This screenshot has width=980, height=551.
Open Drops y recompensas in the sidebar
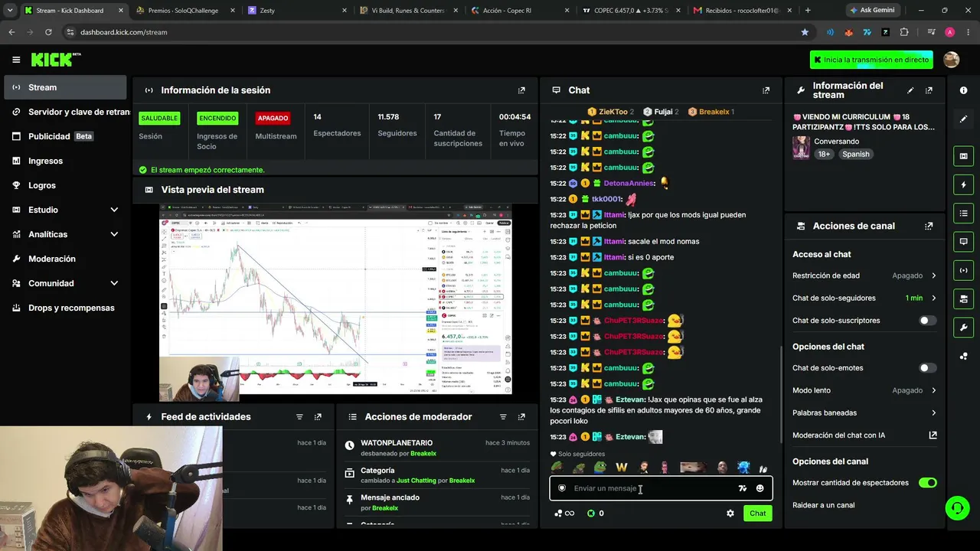tap(65, 308)
